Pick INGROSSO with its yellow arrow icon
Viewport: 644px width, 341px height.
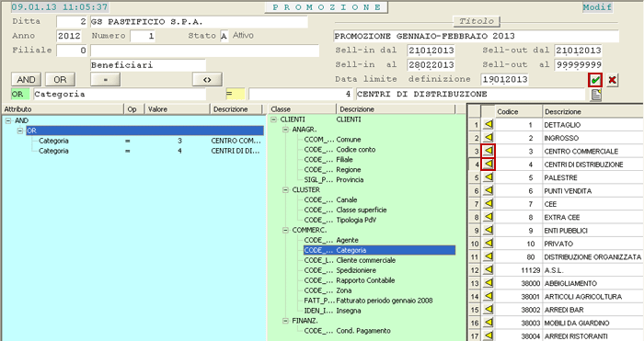488,138
